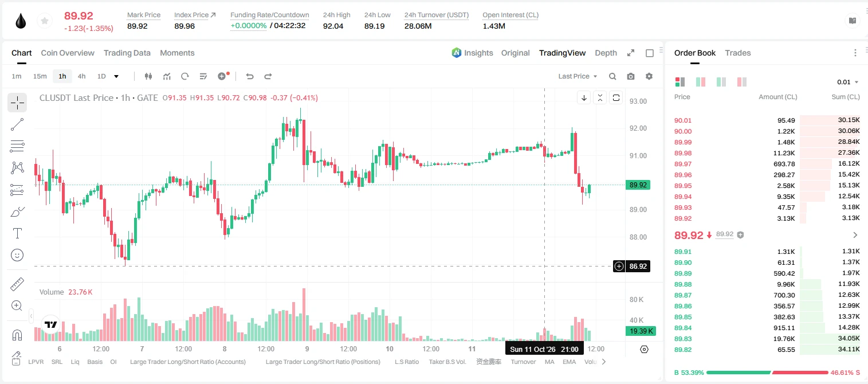
Task: Show more bottom indicator tabs
Action: [x=603, y=362]
